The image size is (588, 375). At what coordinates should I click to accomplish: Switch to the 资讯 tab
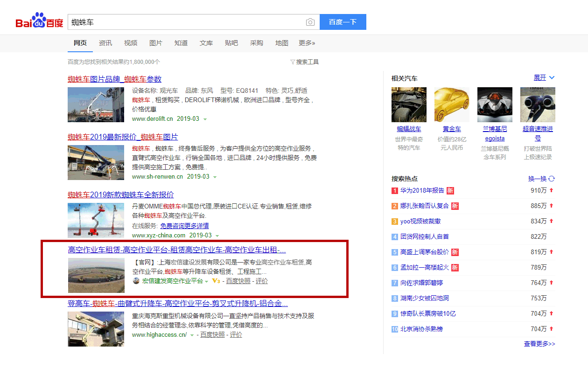pyautogui.click(x=105, y=43)
